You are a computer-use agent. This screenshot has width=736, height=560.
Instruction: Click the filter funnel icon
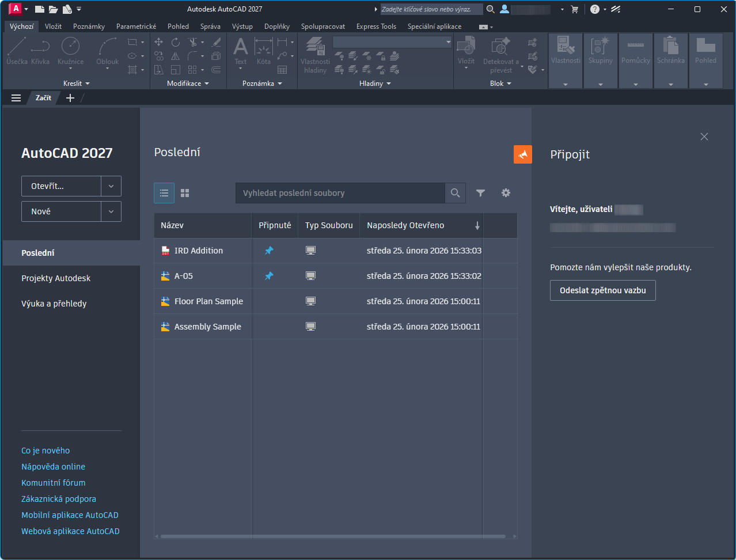click(480, 193)
